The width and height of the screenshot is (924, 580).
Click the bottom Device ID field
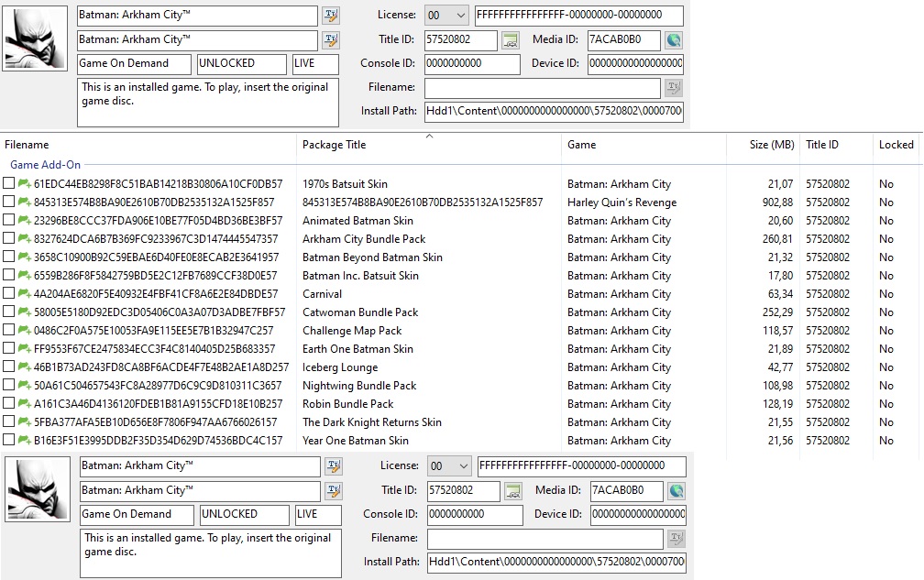(638, 515)
